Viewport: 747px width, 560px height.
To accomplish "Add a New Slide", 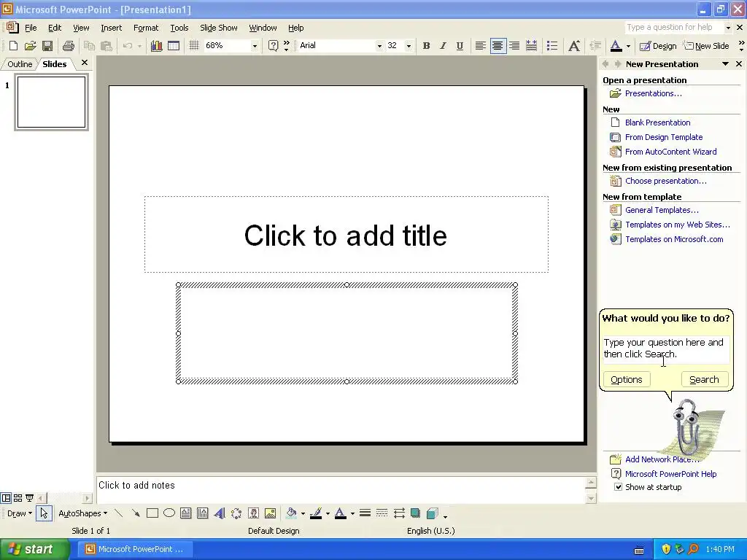I will click(706, 46).
